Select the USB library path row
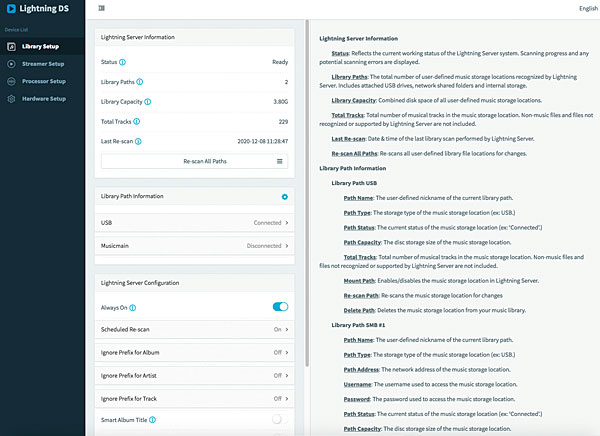Viewport: 600px width, 436px height. pyautogui.click(x=194, y=223)
